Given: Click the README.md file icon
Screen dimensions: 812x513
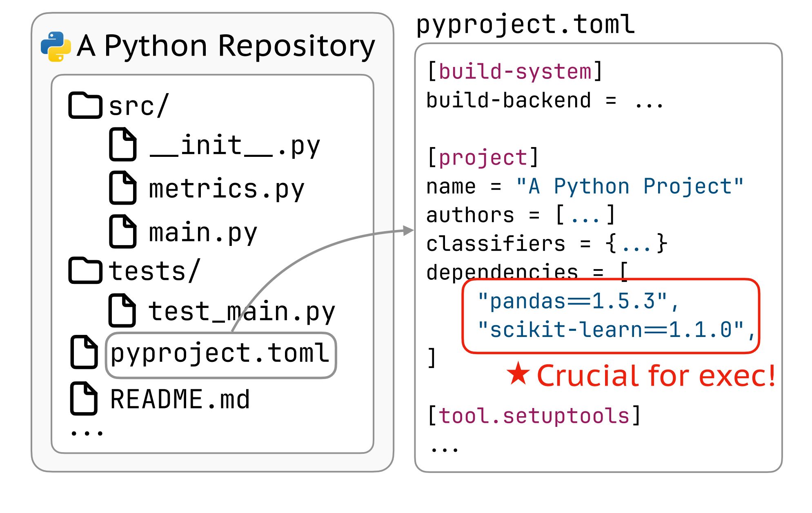Looking at the screenshot, I should coord(84,399).
